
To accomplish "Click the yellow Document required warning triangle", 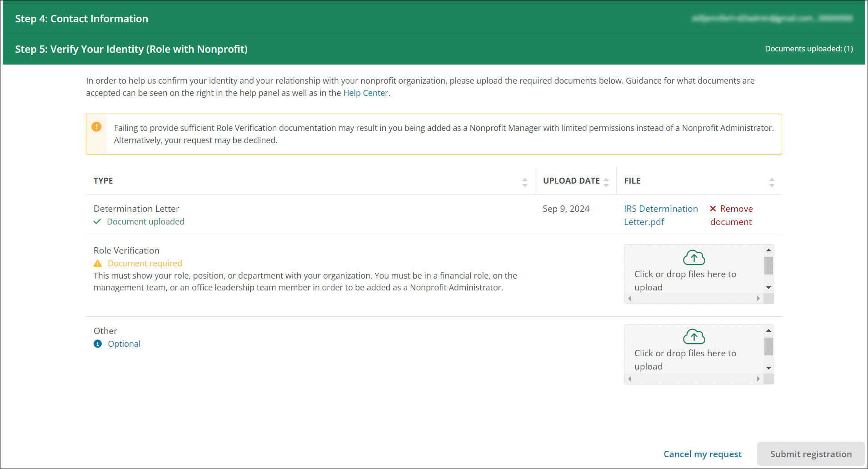I will pyautogui.click(x=98, y=264).
